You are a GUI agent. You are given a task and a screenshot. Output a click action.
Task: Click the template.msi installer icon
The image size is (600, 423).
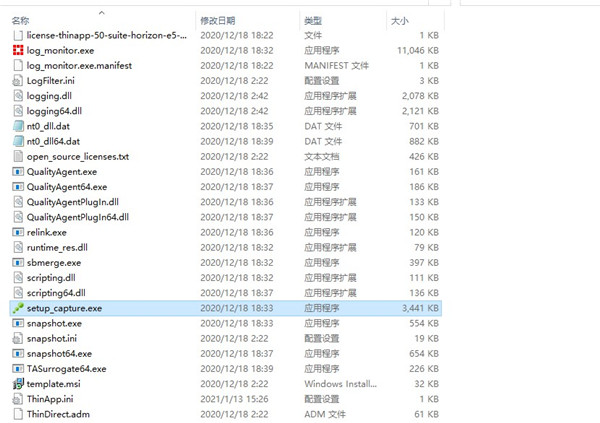[18, 384]
